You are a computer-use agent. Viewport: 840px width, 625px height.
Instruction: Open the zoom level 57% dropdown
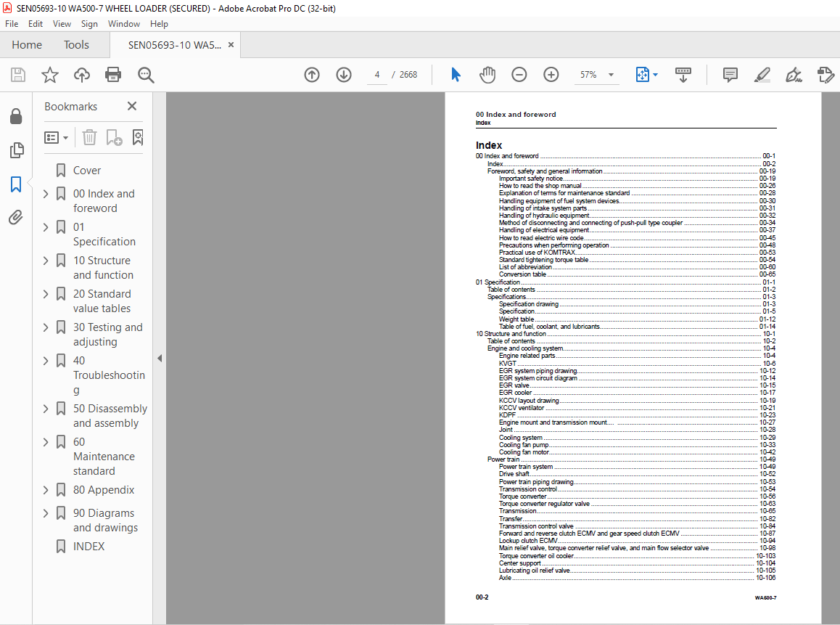[612, 75]
